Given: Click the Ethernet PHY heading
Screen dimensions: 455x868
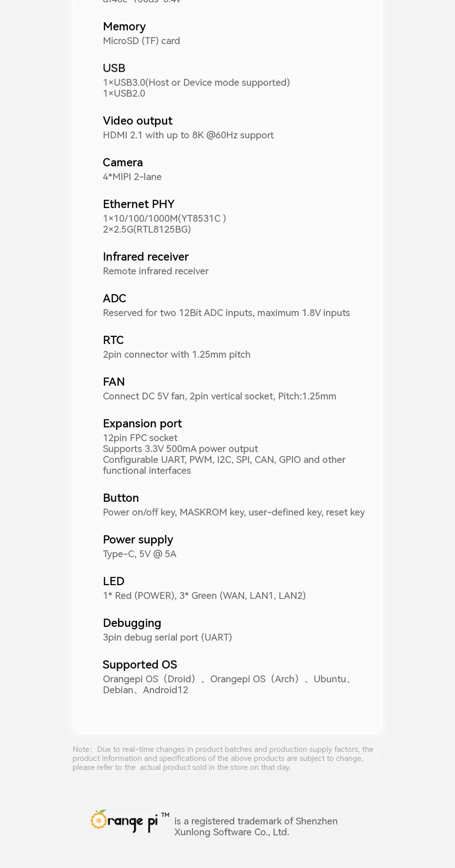Looking at the screenshot, I should pos(139,204).
